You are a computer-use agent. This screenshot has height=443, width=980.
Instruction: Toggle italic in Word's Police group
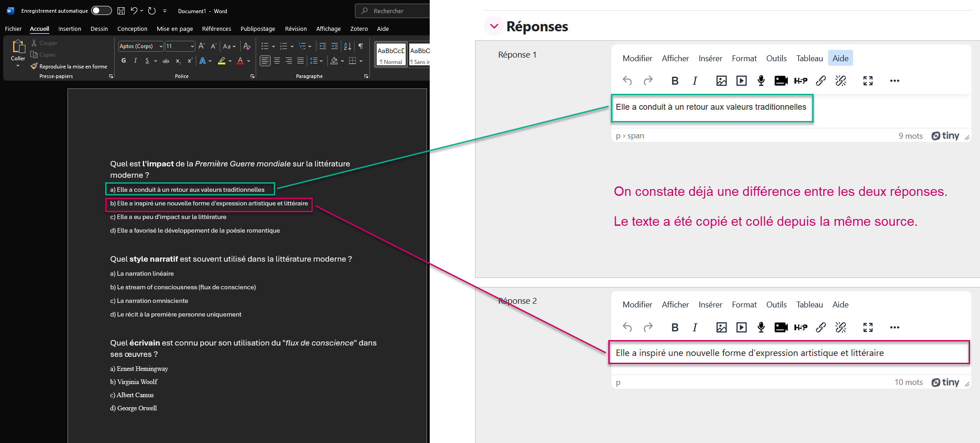click(x=135, y=61)
